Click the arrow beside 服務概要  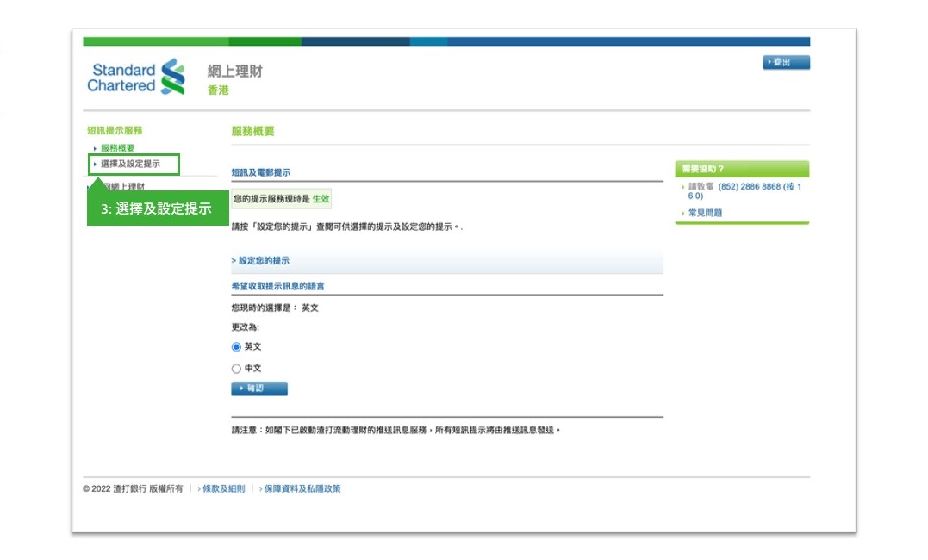pyautogui.click(x=95, y=148)
